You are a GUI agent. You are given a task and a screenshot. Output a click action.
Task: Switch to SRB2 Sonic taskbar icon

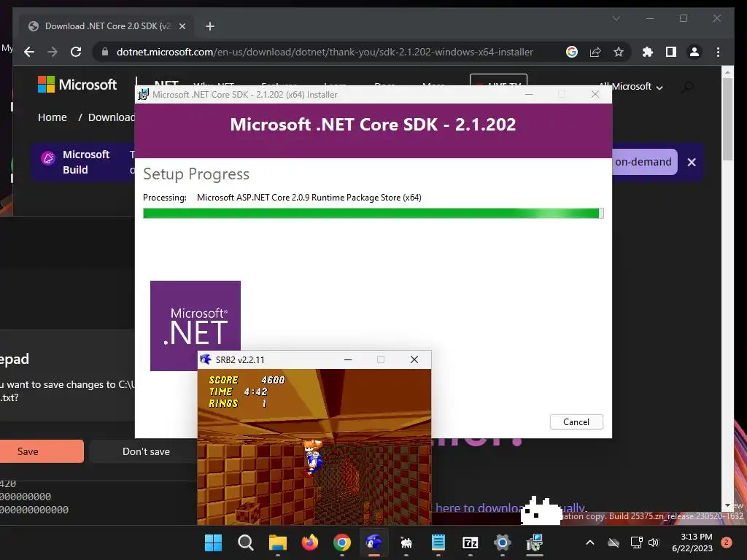point(374,542)
